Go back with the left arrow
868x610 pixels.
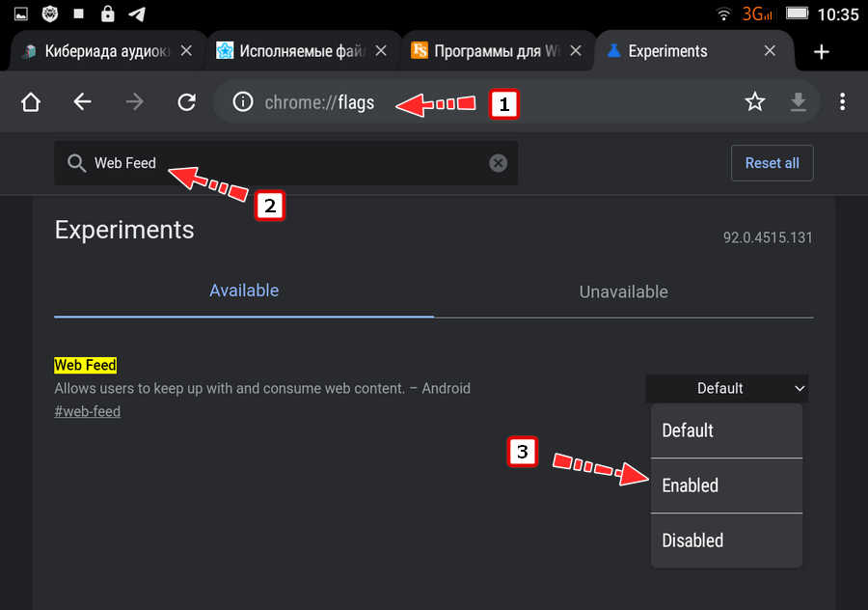[x=83, y=102]
